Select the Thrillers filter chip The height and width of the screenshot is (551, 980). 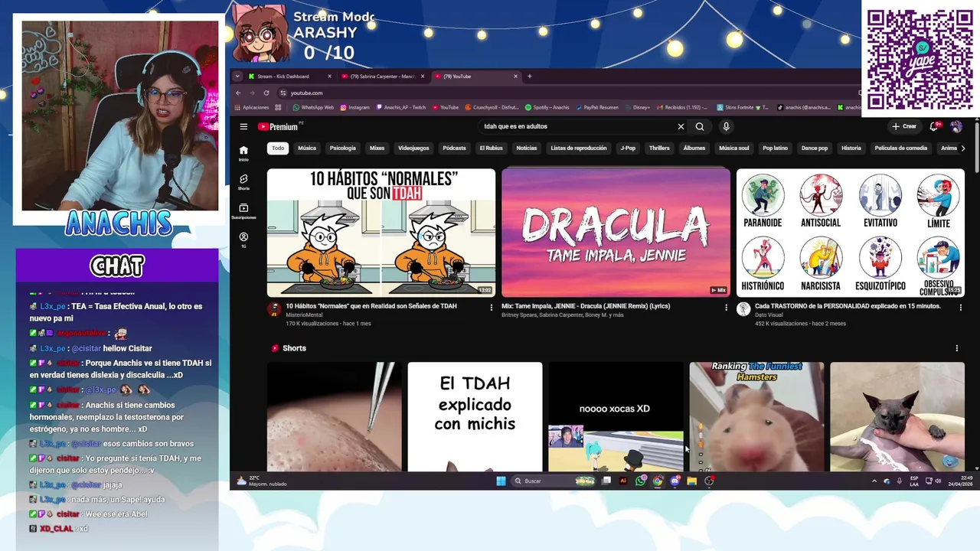tap(659, 148)
